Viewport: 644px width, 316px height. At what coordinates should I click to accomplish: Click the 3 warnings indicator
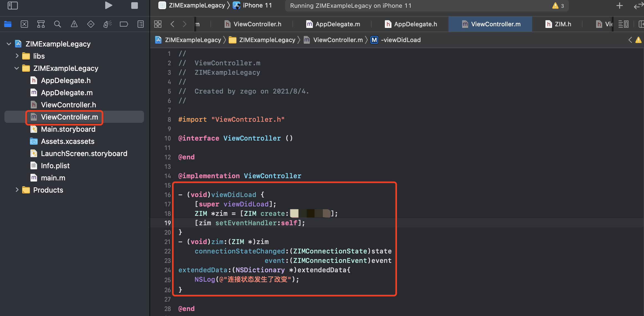pyautogui.click(x=558, y=6)
